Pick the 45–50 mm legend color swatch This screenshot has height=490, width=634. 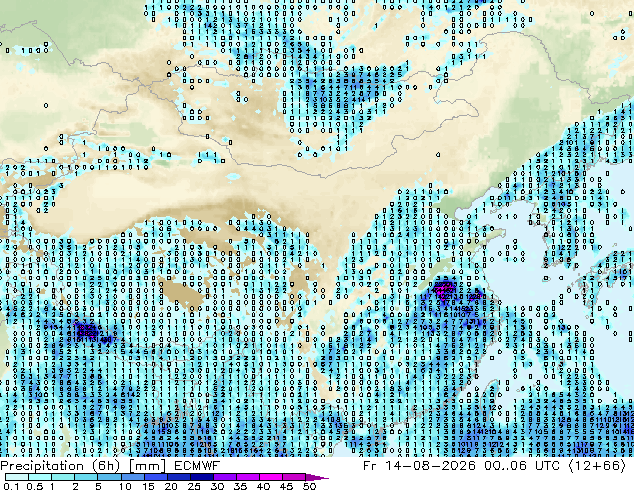(x=294, y=477)
